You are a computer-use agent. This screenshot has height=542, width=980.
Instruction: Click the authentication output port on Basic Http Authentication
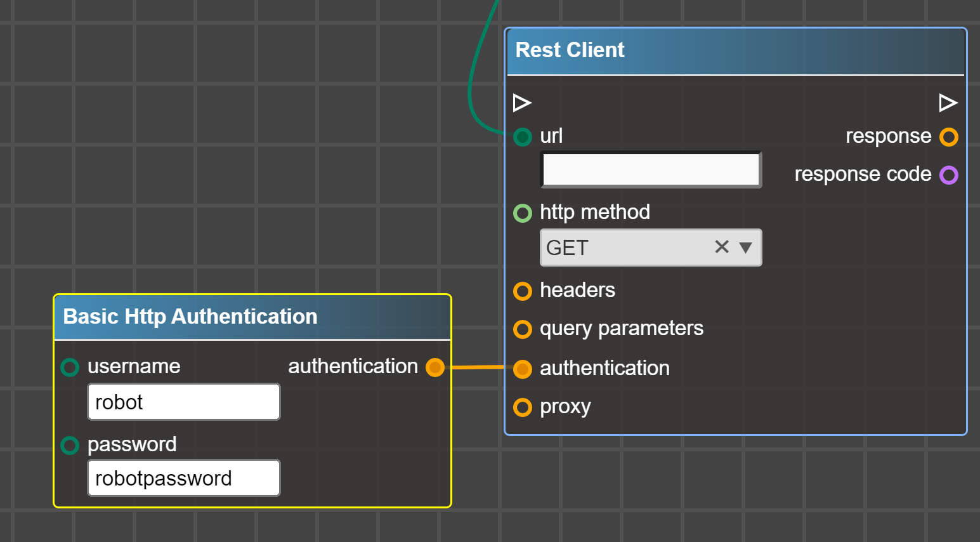435,367
